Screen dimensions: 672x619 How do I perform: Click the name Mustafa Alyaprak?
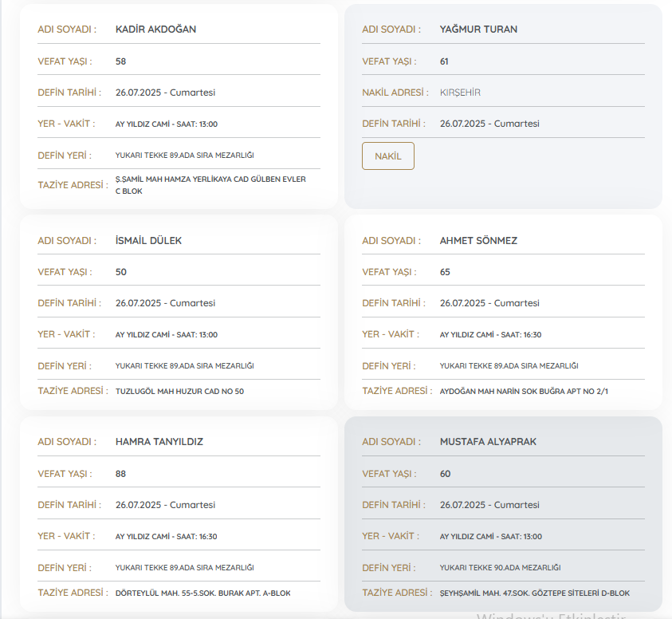489,442
